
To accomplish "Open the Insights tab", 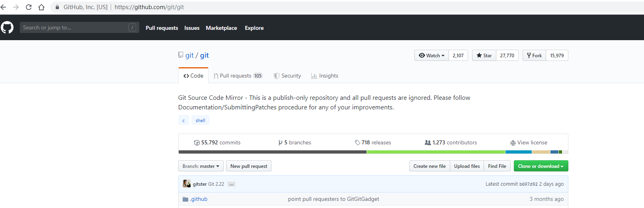I will point(325,76).
